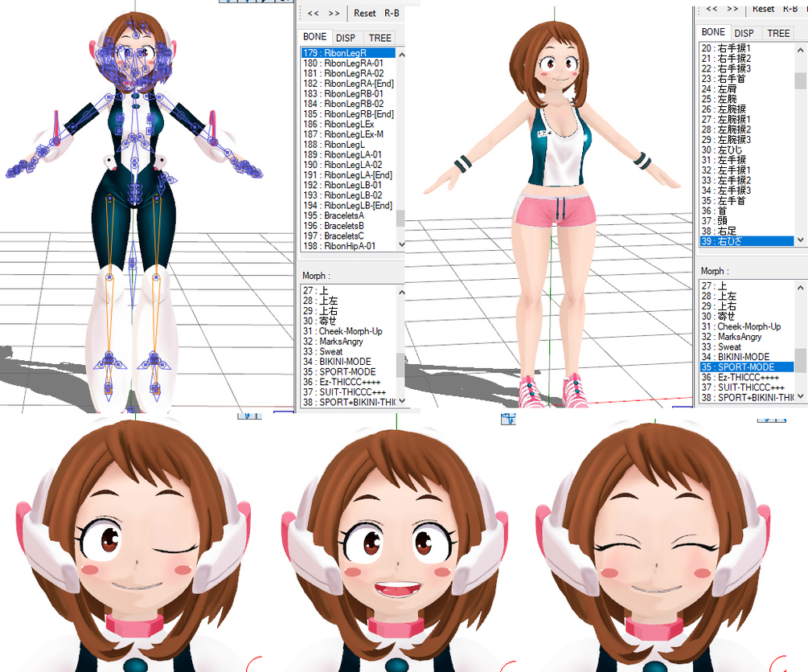Open DISP tab above the RibonLegR list
The width and height of the screenshot is (808, 672).
[346, 38]
